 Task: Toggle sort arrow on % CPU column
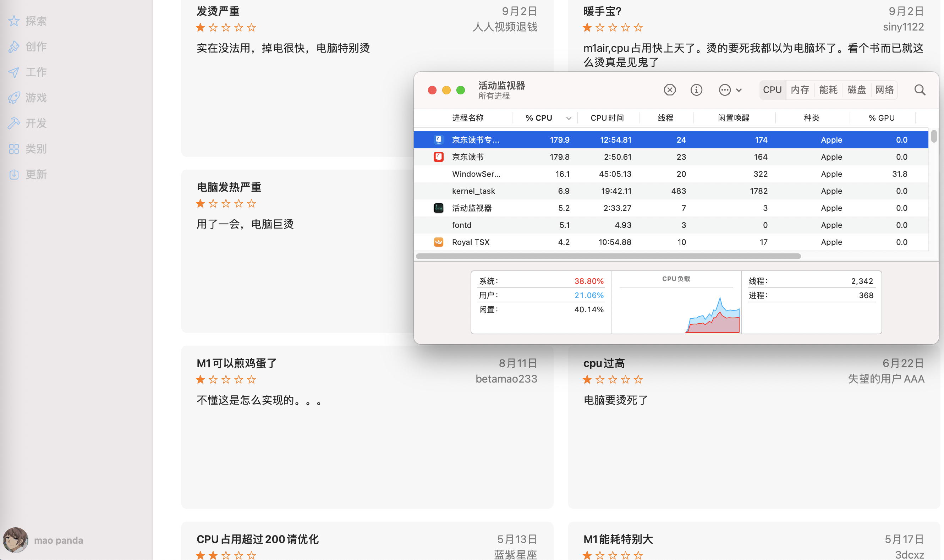(569, 119)
